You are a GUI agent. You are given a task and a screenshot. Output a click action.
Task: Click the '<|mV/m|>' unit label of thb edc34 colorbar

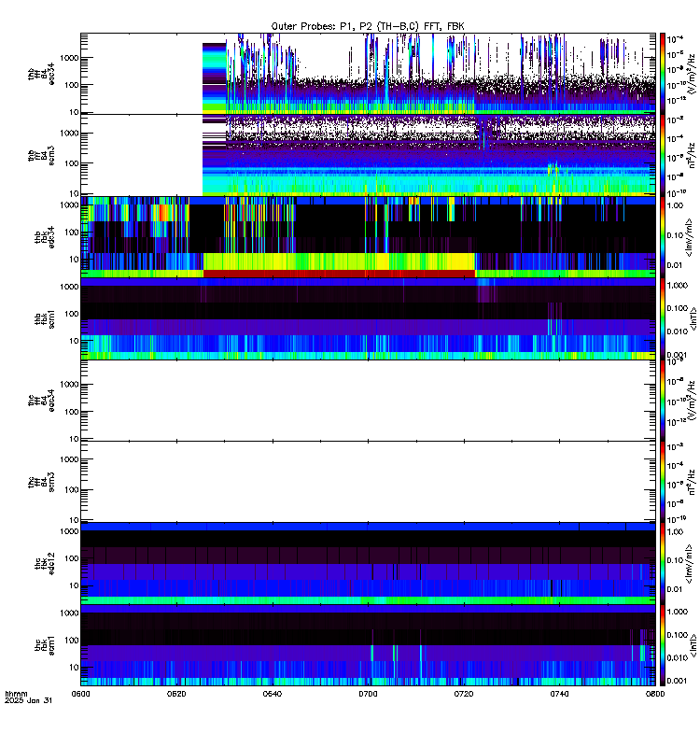[689, 237]
